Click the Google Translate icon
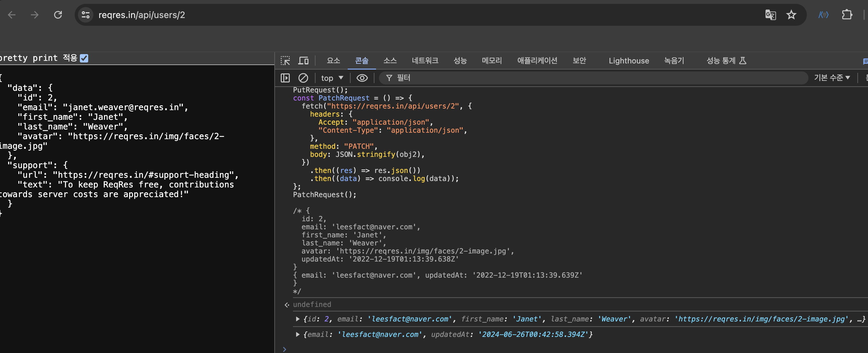This screenshot has height=353, width=868. pyautogui.click(x=770, y=15)
